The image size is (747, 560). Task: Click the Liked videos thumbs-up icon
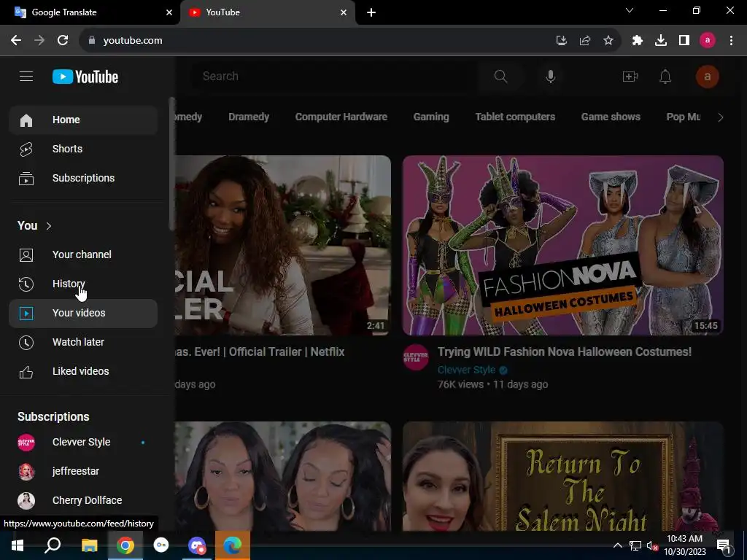tap(26, 372)
